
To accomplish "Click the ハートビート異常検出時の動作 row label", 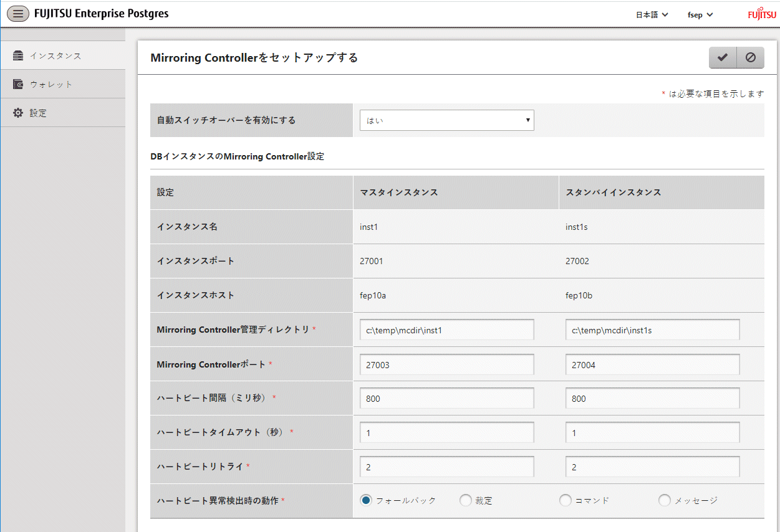I will pos(218,500).
